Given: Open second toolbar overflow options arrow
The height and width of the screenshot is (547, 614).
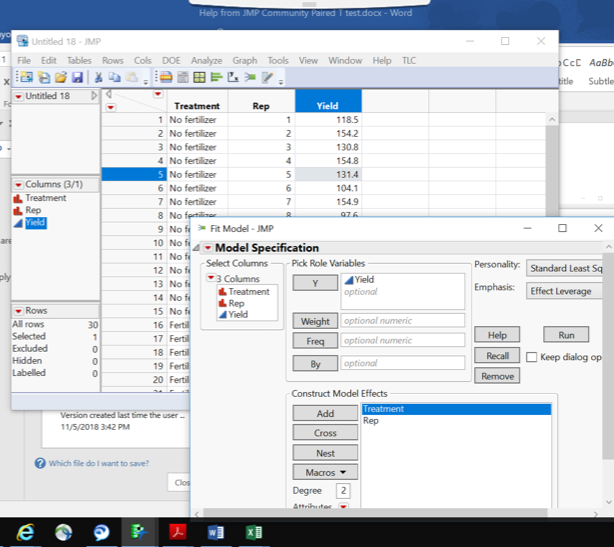Looking at the screenshot, I should [281, 82].
